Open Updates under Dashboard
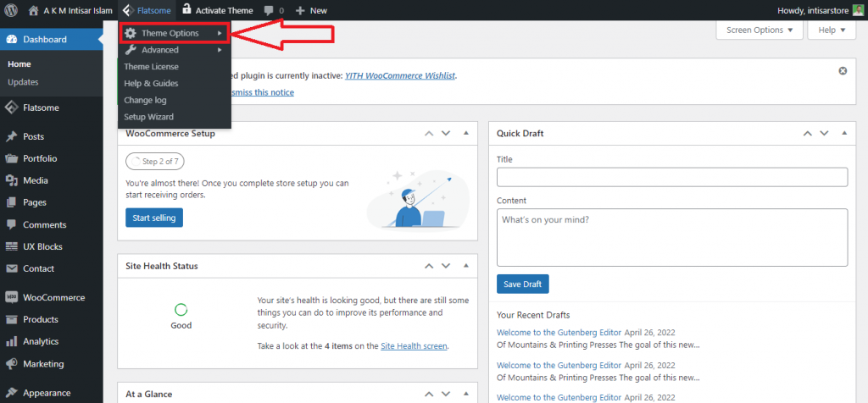The image size is (868, 403). (x=23, y=82)
